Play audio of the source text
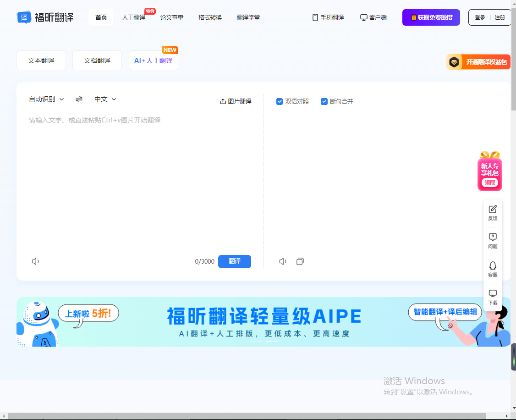 35,261
